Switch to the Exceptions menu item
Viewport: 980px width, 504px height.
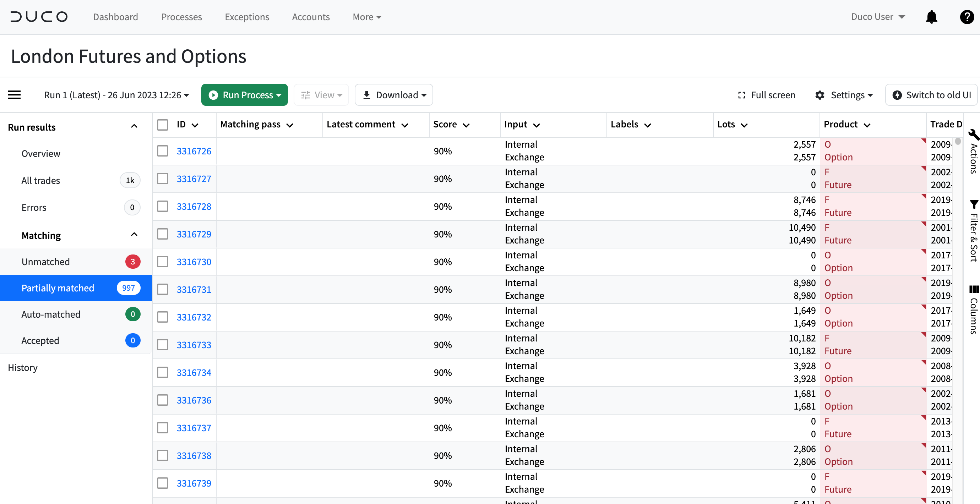[x=247, y=17]
